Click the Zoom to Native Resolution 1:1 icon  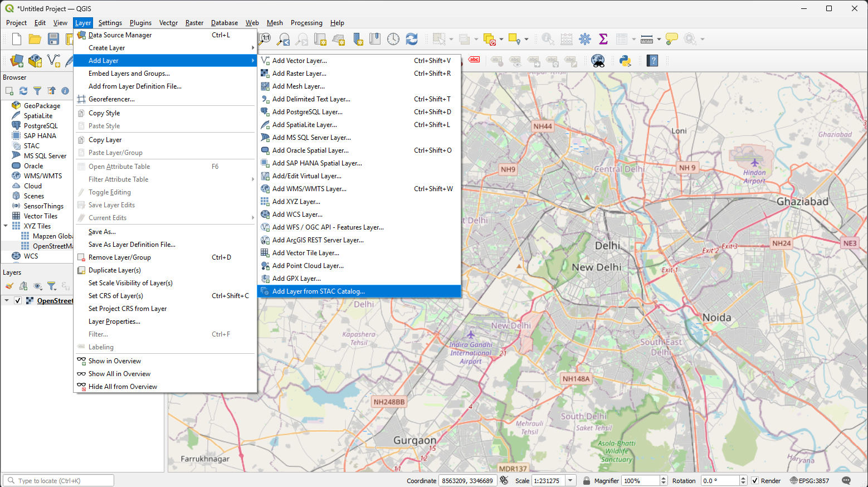point(265,39)
